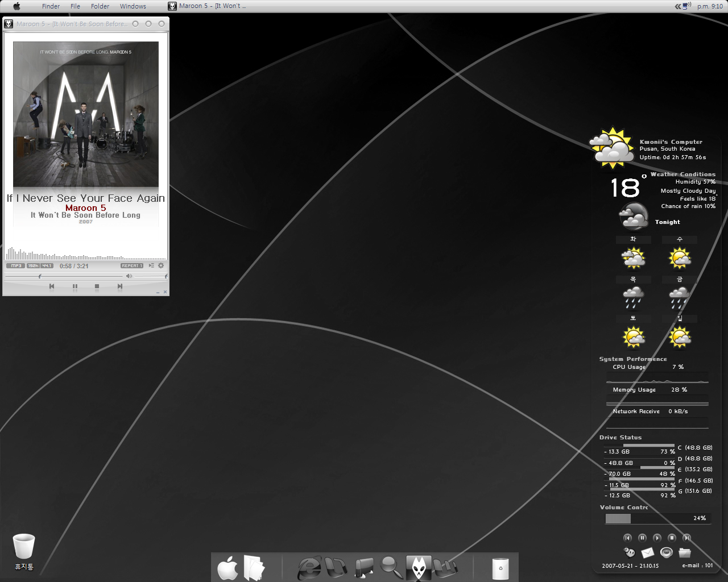The width and height of the screenshot is (728, 582).
Task: Open the mail envelope widget icon
Action: pos(647,552)
